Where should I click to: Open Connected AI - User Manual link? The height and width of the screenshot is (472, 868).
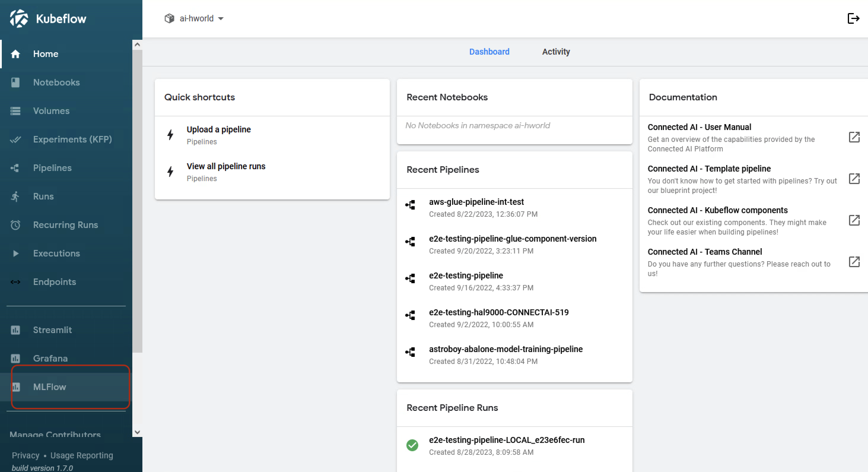[753, 137]
